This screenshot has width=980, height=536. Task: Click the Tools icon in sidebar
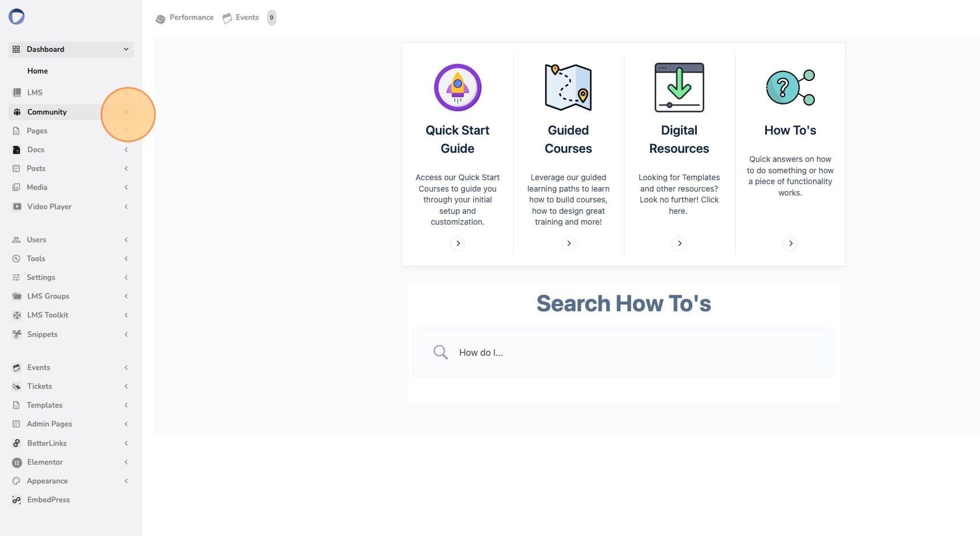[x=17, y=259]
